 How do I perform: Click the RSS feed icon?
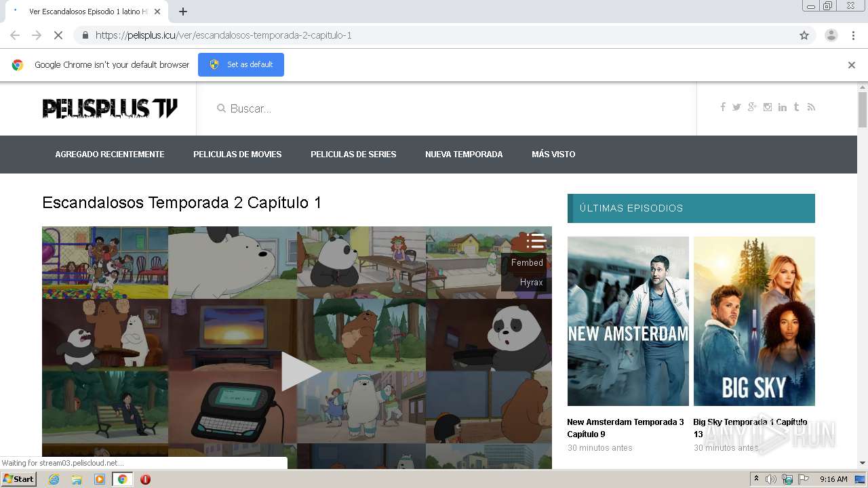(811, 107)
